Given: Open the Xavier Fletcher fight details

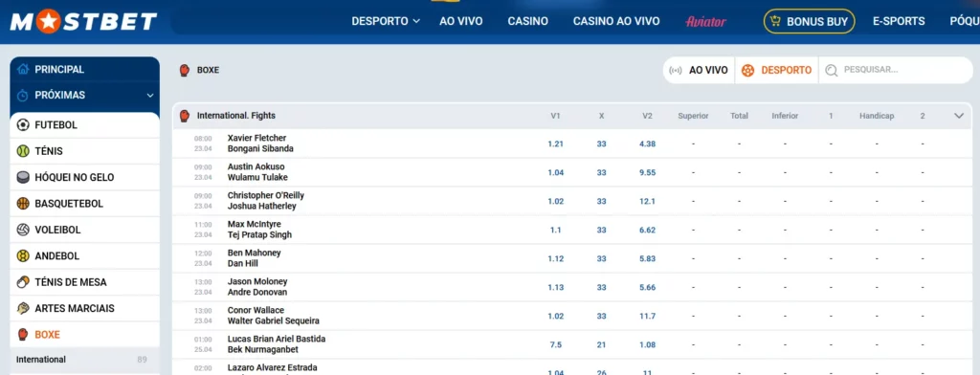Looking at the screenshot, I should coord(260,143).
